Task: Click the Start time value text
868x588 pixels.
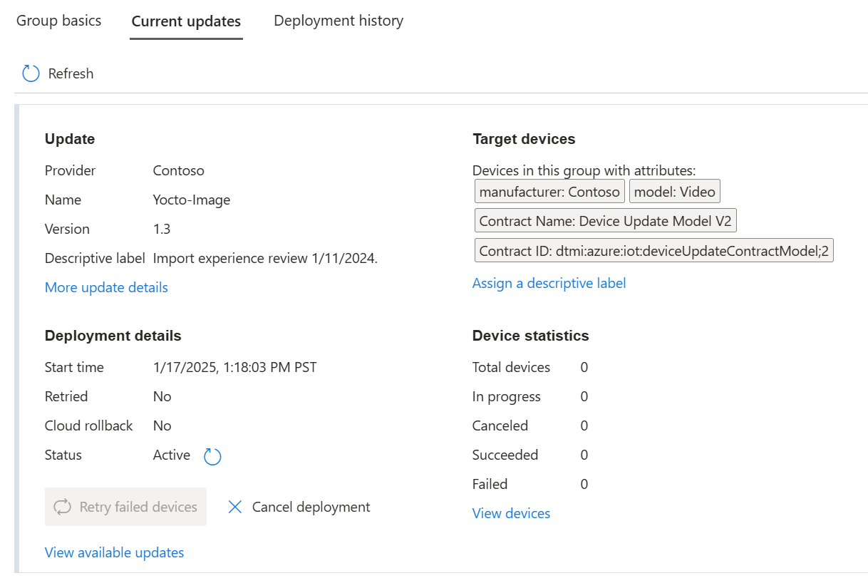Action: click(234, 367)
